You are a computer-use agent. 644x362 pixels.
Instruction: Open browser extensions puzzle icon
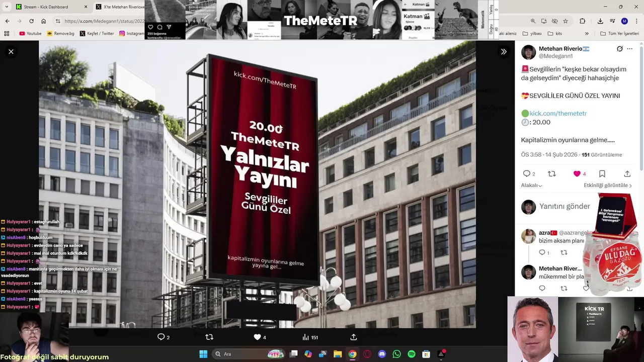[583, 21]
